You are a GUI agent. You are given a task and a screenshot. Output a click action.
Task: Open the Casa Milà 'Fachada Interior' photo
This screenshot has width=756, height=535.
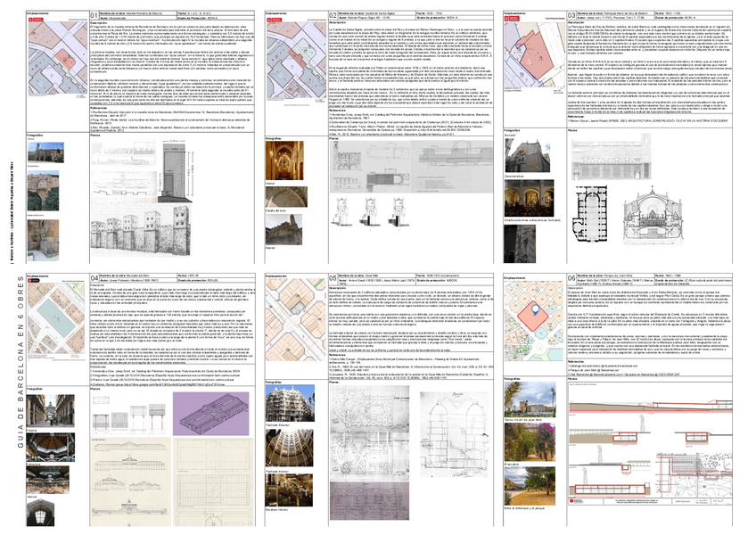click(289, 449)
